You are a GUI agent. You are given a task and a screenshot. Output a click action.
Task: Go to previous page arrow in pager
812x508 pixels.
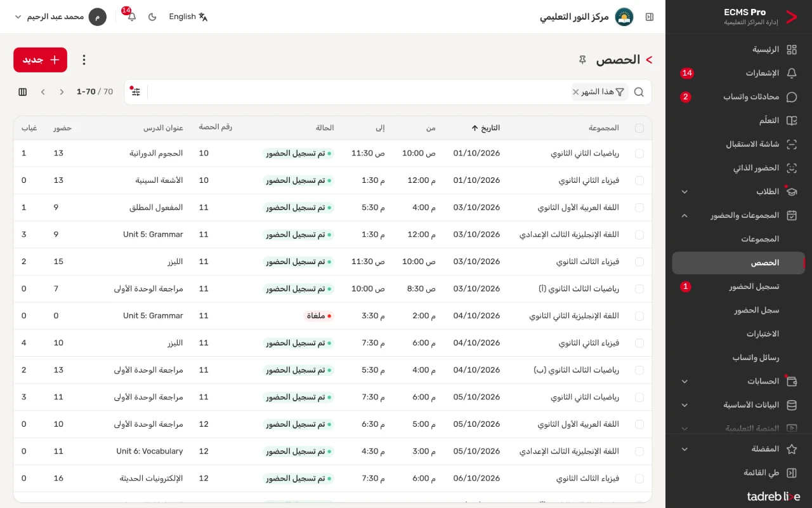tap(62, 92)
